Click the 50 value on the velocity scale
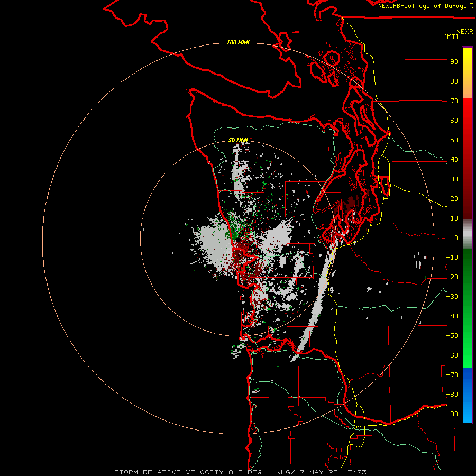This screenshot has height=476, width=476. pos(454,140)
